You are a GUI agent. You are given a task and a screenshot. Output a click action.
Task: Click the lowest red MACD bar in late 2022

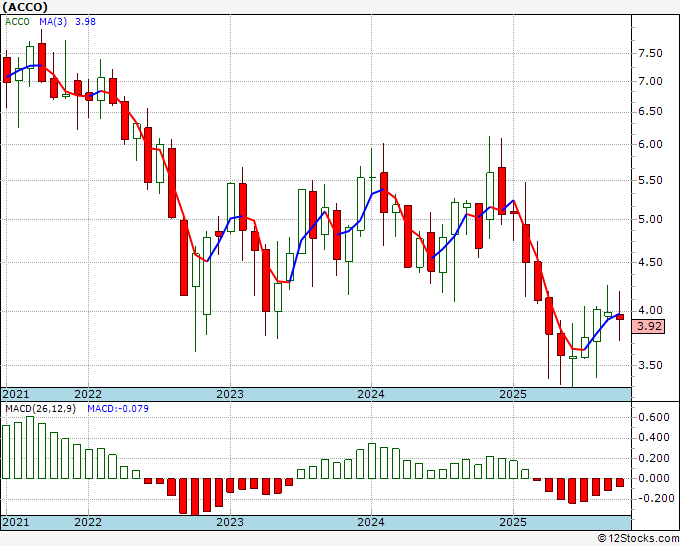(x=195, y=497)
